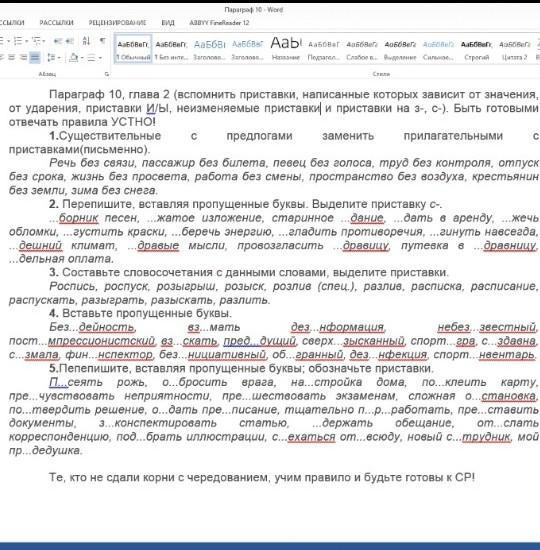This screenshot has height=550, width=540.
Task: Align the paragraph text to the right
Action: 23,57
